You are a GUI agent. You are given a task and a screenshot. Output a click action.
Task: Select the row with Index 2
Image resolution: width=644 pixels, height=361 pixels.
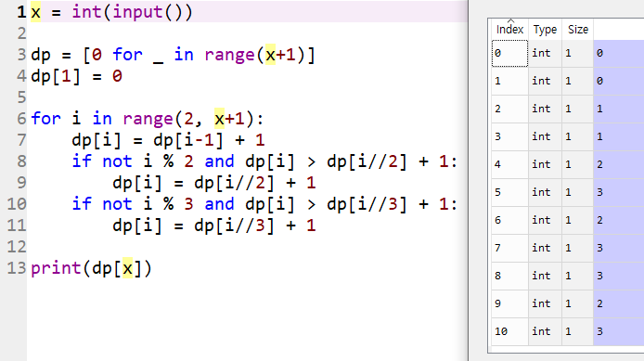pyautogui.click(x=568, y=109)
